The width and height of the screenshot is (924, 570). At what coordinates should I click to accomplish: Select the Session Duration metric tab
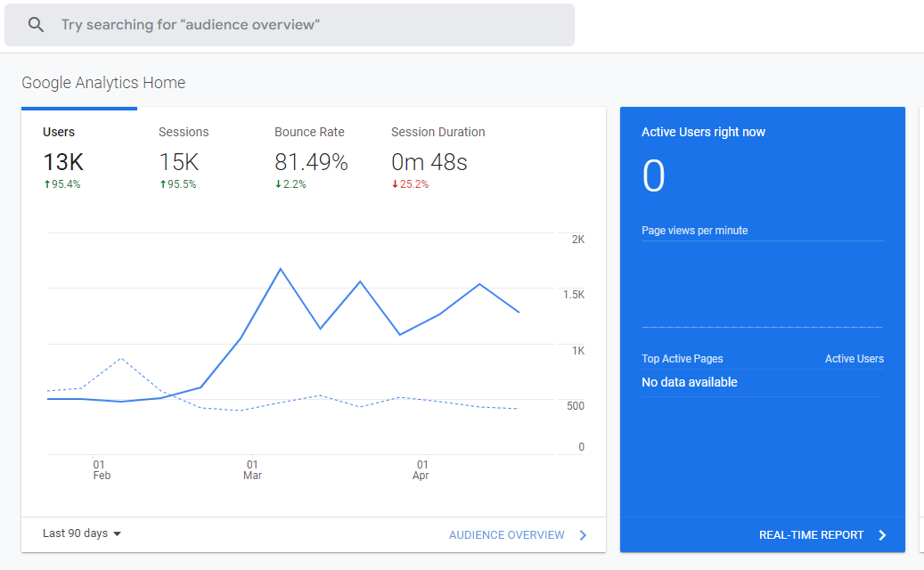pos(437,158)
